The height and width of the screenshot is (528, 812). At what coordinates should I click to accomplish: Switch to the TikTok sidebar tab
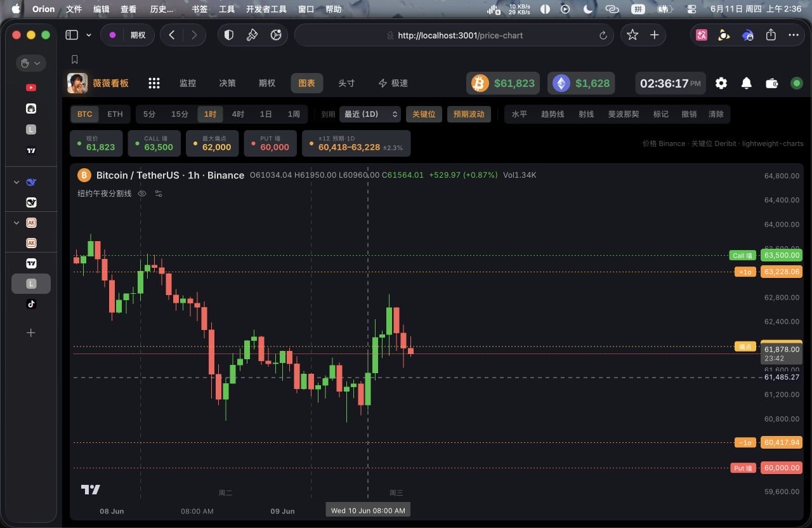(x=31, y=304)
